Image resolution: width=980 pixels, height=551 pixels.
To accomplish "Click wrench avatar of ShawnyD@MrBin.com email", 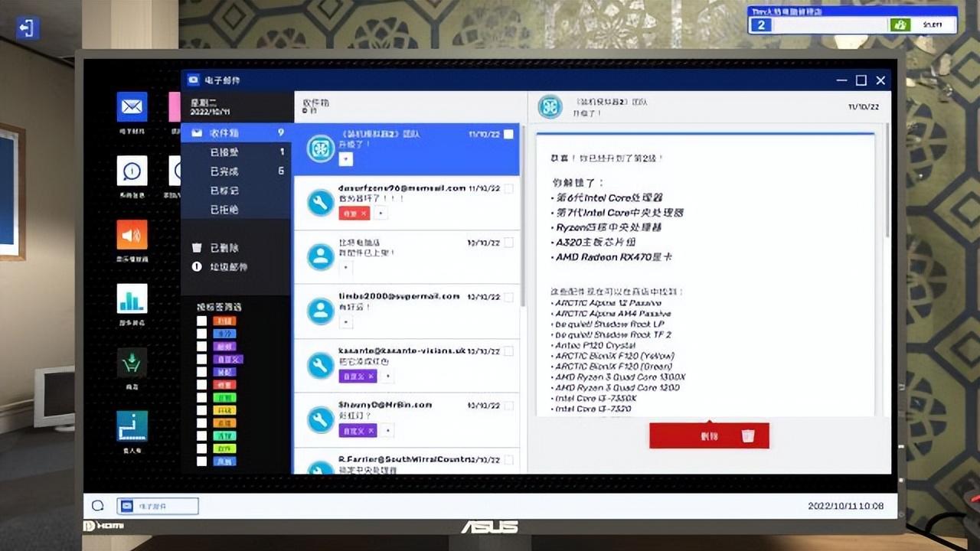I will [320, 419].
